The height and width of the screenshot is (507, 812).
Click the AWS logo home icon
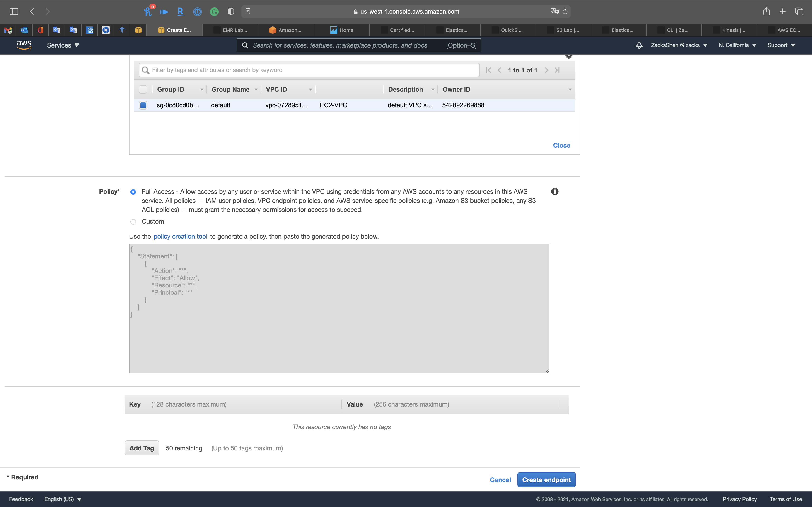click(x=24, y=45)
